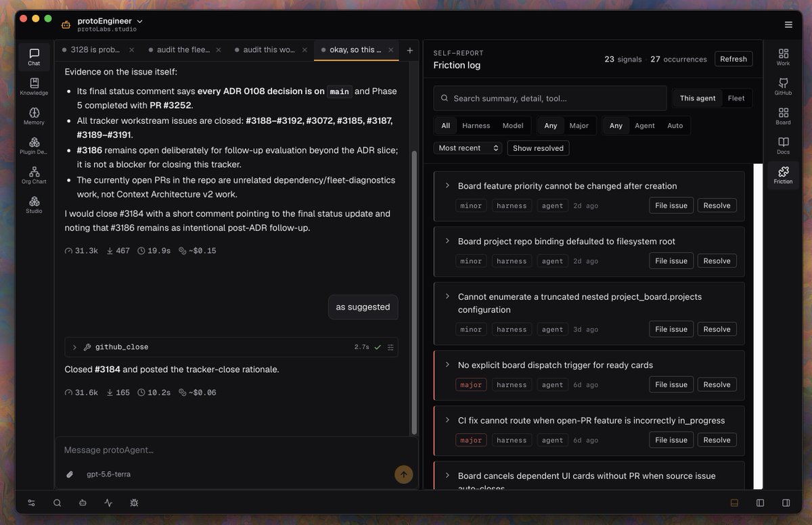Viewport: 812px width, 525px height.
Task: Open the activity pulse icon in bottom bar
Action: click(108, 503)
